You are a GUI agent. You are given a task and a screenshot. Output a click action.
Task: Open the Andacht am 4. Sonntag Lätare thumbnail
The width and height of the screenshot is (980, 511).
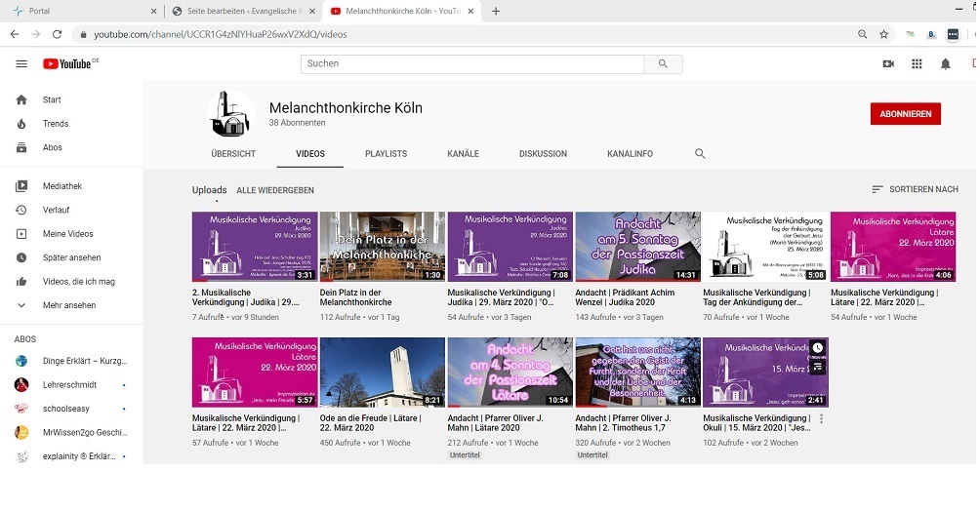(x=510, y=373)
